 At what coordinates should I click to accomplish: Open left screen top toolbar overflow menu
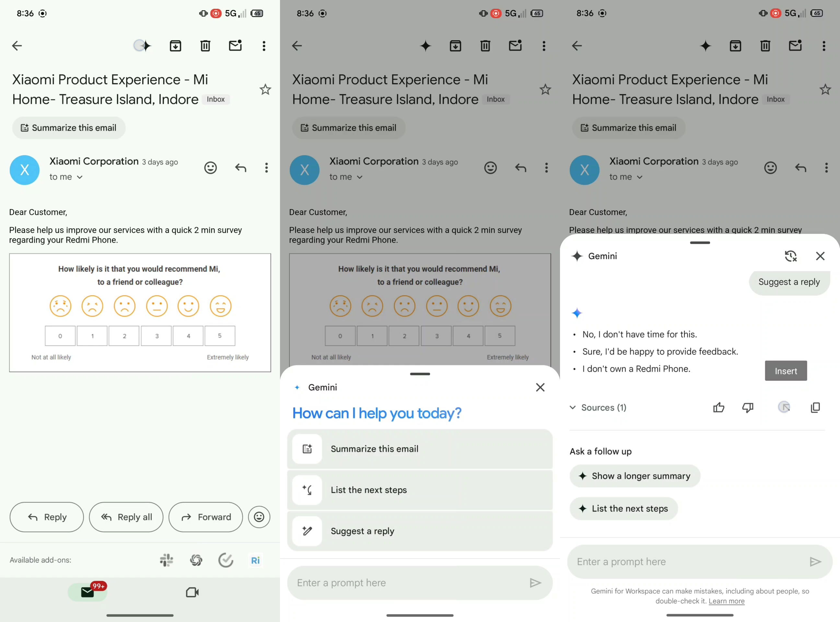point(264,46)
